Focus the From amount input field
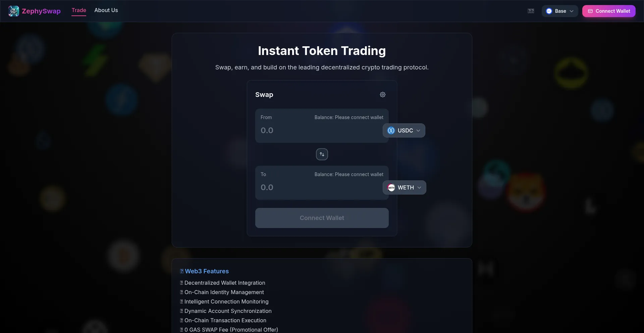The height and width of the screenshot is (333, 644). tap(319, 130)
